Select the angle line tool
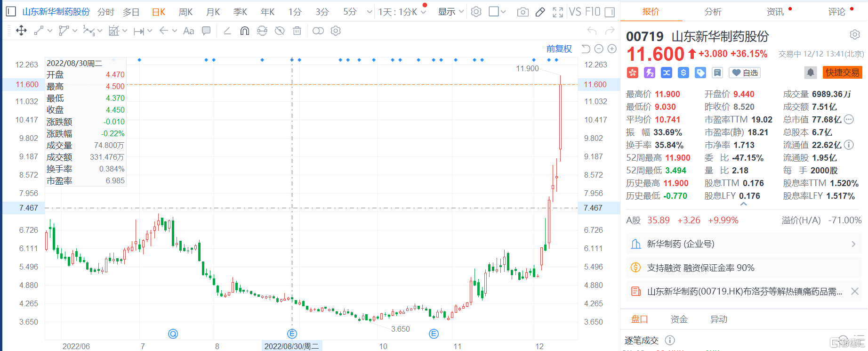Image resolution: width=868 pixels, height=351 pixels. coord(227,31)
